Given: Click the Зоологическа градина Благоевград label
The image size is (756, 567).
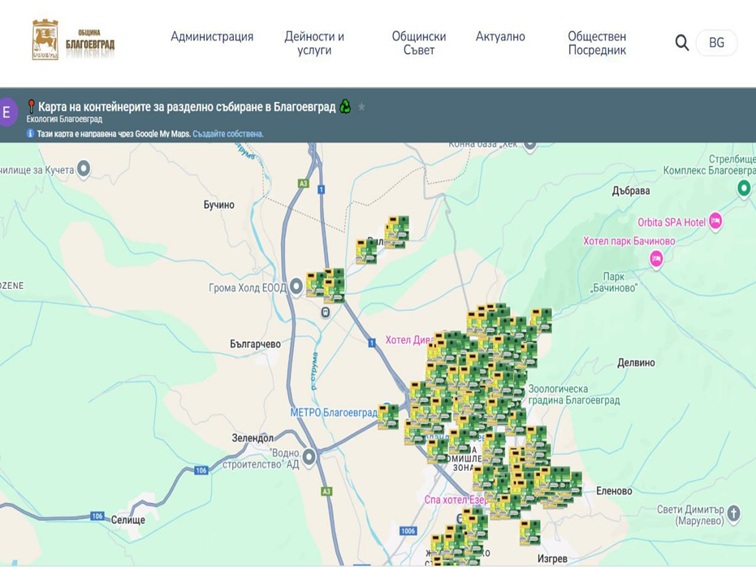Looking at the screenshot, I should pos(574,394).
